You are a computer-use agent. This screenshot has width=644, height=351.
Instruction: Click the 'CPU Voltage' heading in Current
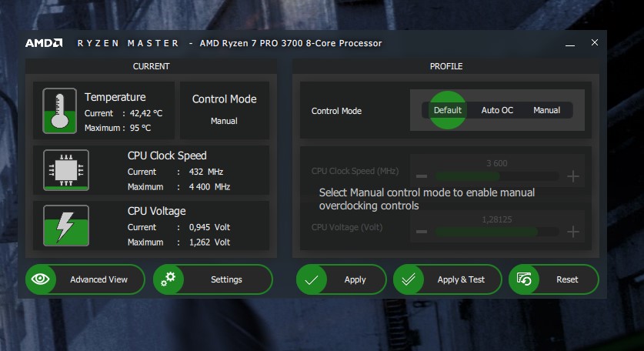[x=156, y=211]
